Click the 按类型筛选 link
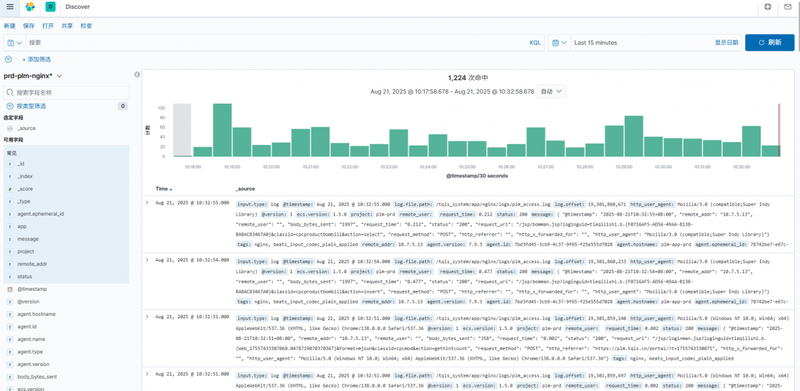 (x=31, y=106)
